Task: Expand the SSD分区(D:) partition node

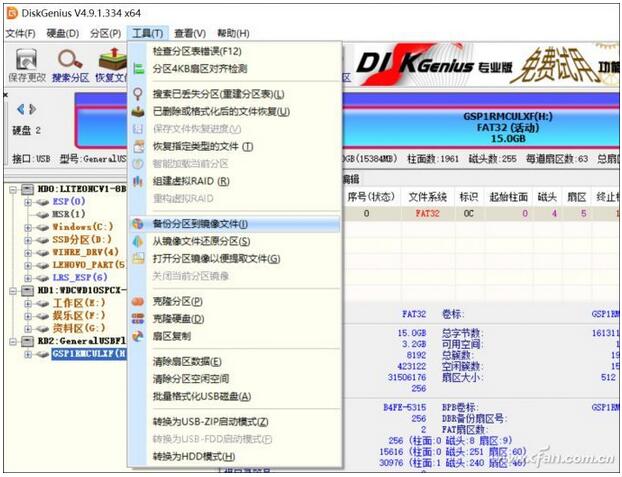Action: (x=28, y=240)
